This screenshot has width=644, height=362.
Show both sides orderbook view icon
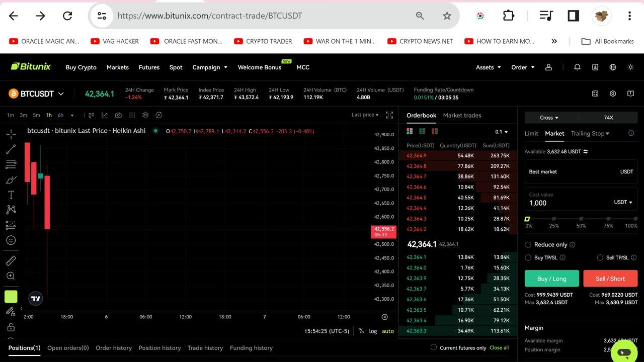pos(410,131)
